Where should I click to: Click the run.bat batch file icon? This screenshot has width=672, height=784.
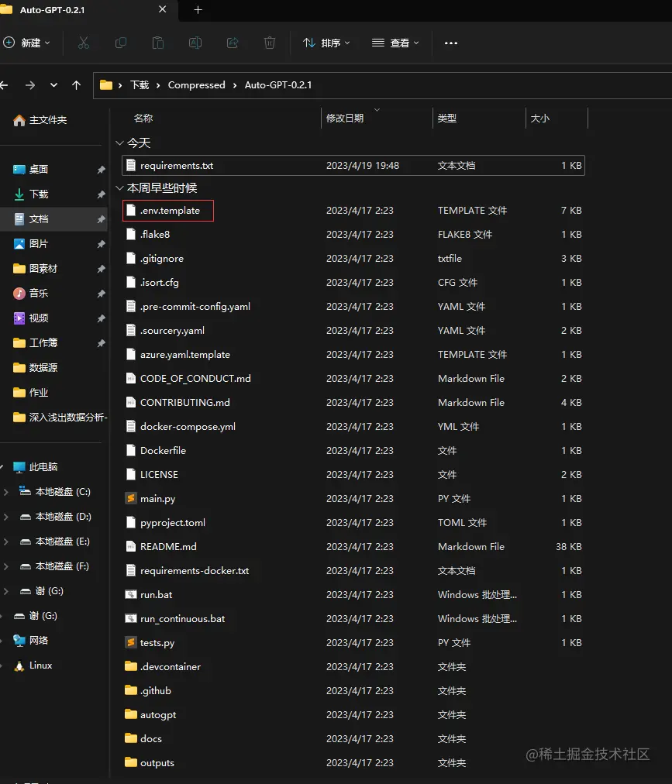point(130,594)
